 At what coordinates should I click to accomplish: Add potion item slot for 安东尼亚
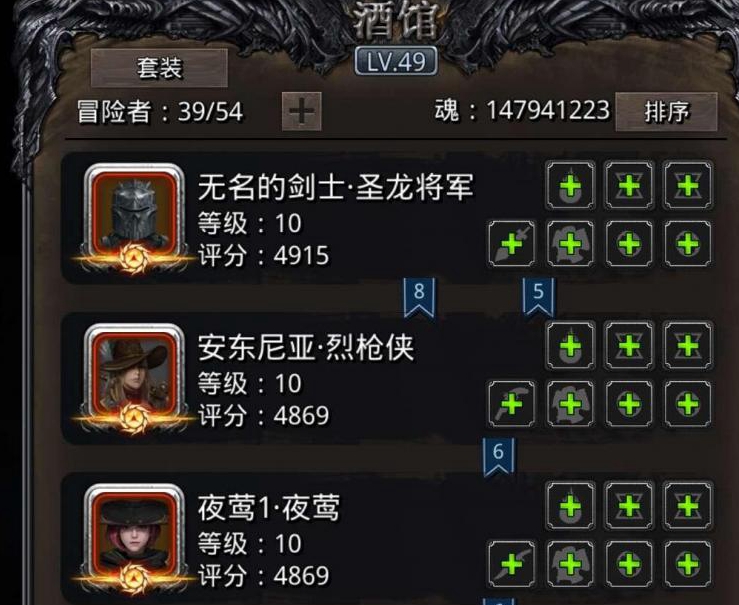point(571,345)
